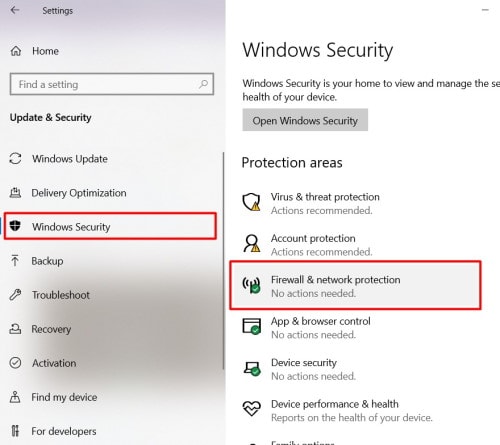
Task: Click the Delivery Optimization icon
Action: tap(15, 193)
